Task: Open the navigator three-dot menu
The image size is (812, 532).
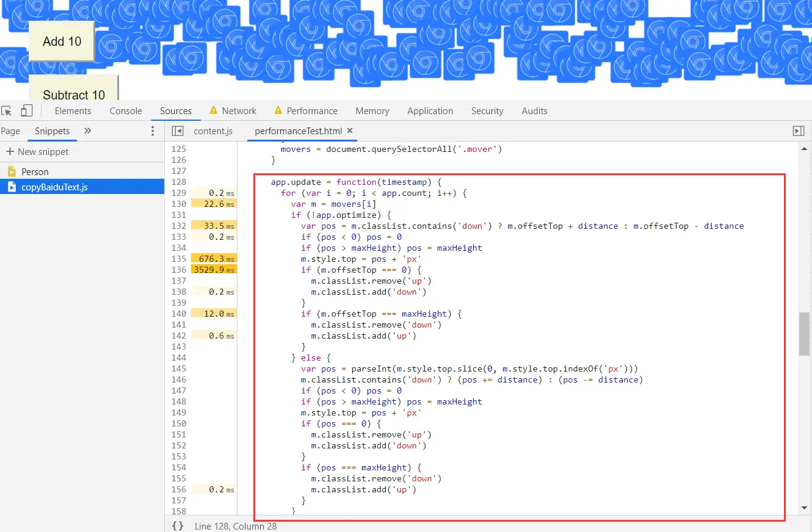Action: (153, 131)
